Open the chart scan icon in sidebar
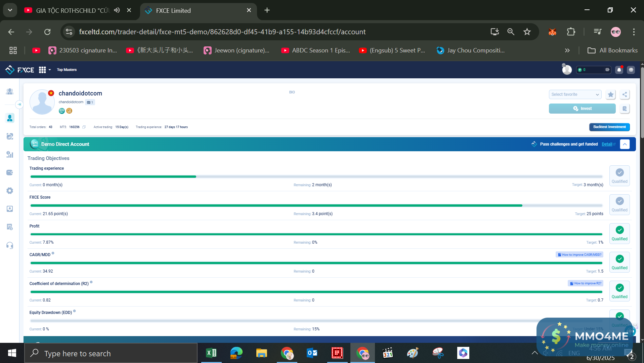The width and height of the screenshot is (644, 363). click(x=10, y=136)
